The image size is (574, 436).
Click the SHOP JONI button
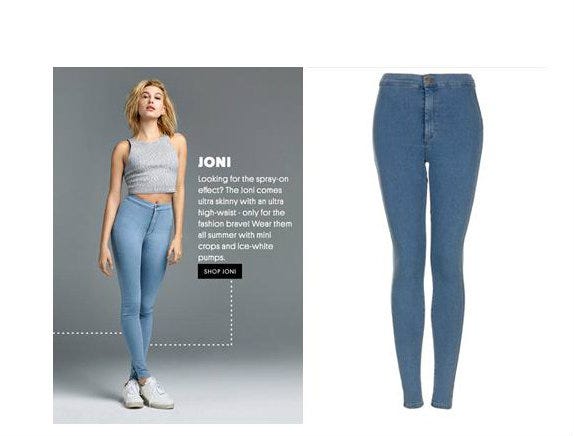tap(220, 271)
